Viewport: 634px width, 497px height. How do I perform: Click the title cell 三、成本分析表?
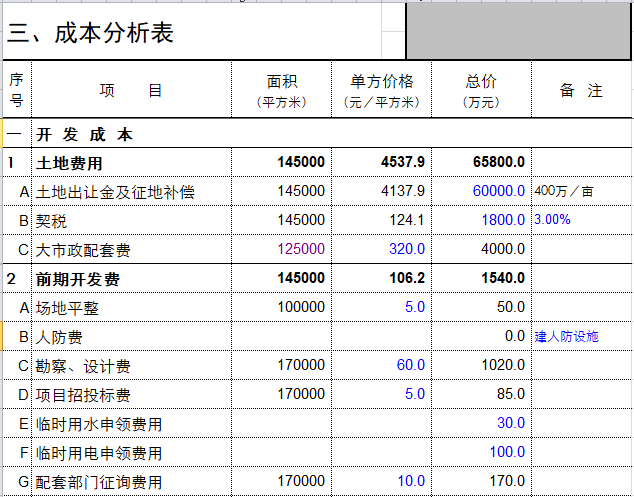tap(92, 33)
